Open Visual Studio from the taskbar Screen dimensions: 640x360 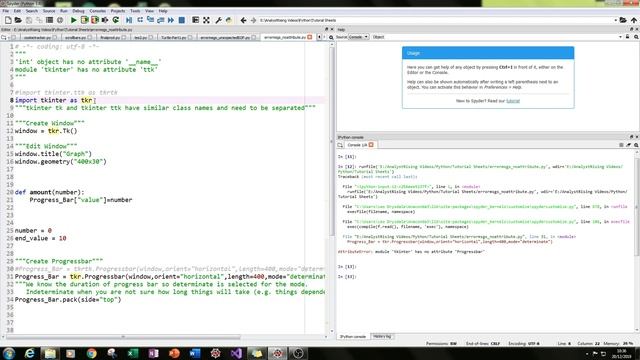coord(236,353)
